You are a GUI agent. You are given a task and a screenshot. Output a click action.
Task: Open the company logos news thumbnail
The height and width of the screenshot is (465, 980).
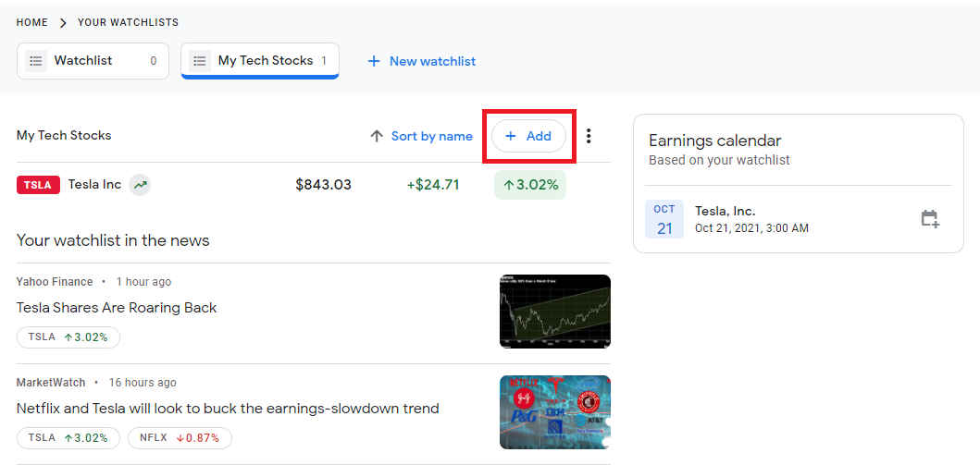tap(555, 412)
